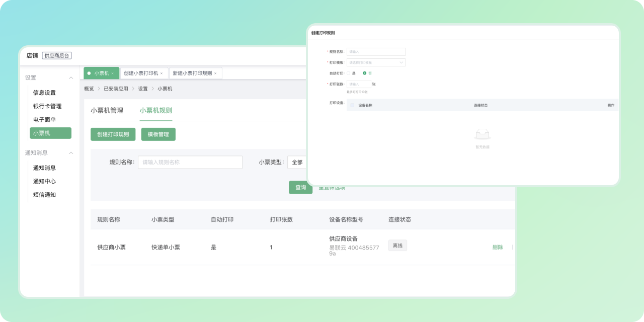Open 短信通知 in the sidebar

coord(44,195)
